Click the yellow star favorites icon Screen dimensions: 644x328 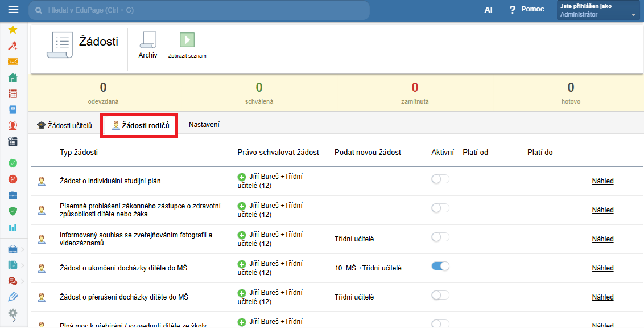click(13, 30)
